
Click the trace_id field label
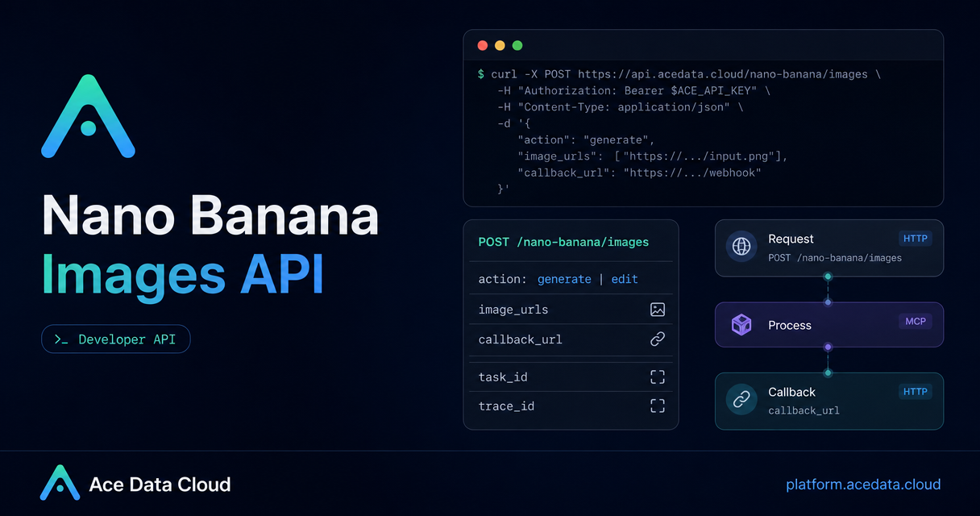click(x=506, y=406)
